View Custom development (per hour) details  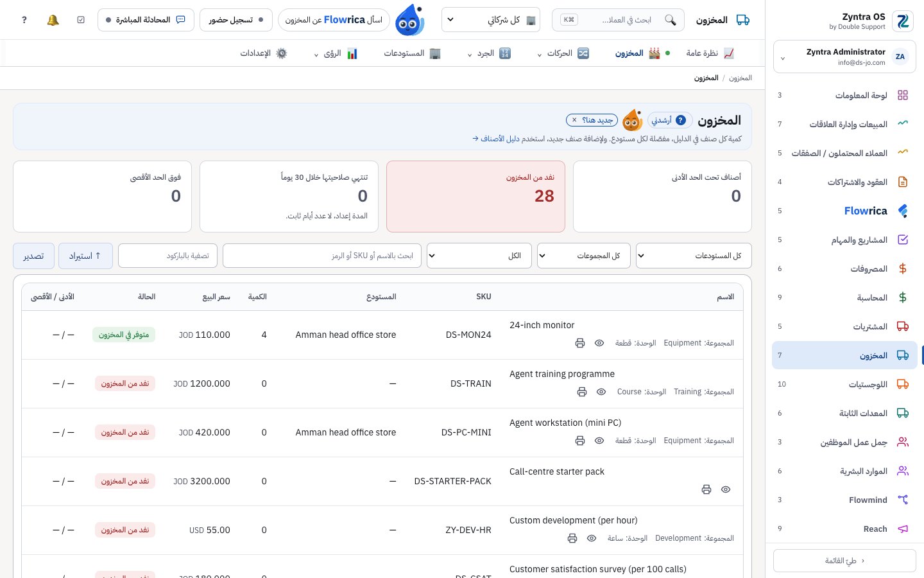592,538
